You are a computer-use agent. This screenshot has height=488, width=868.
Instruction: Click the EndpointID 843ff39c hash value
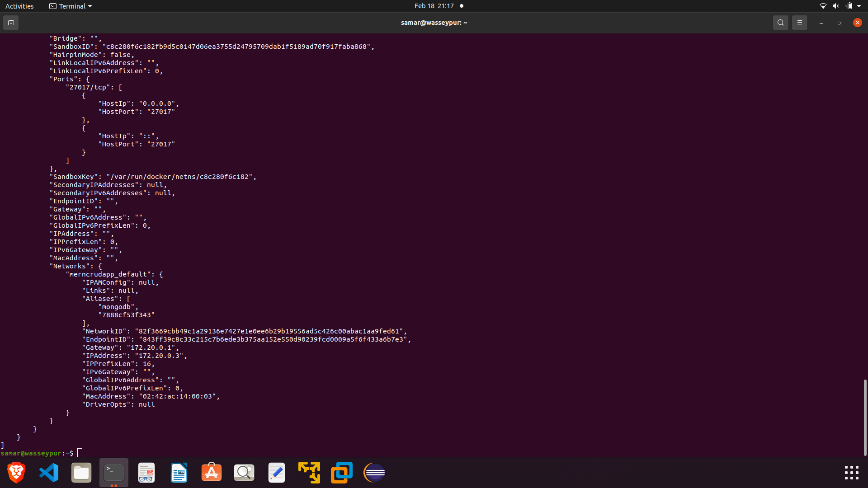coord(273,339)
